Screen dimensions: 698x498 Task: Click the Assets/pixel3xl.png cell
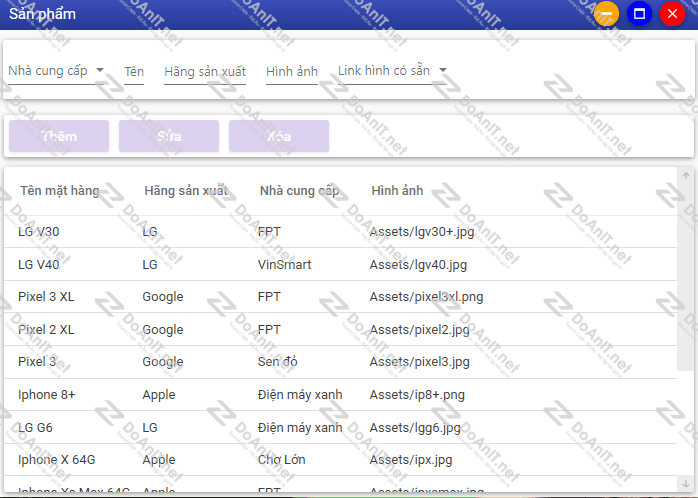[426, 297]
